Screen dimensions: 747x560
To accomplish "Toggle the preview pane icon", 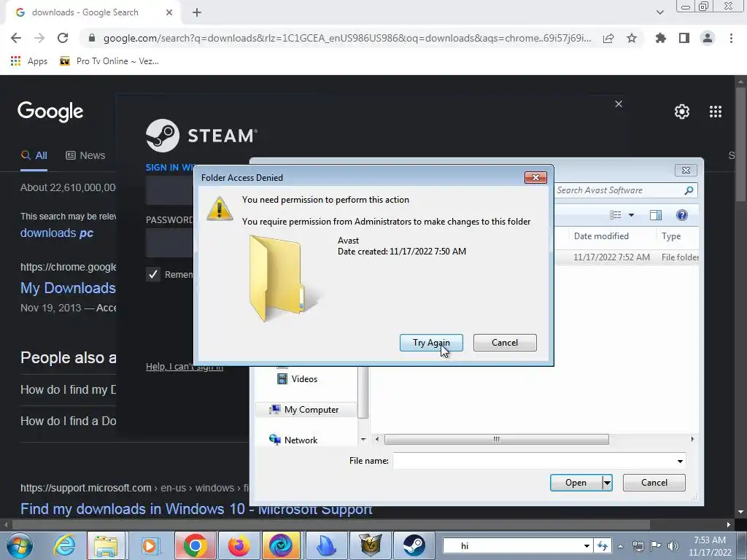I will (656, 215).
